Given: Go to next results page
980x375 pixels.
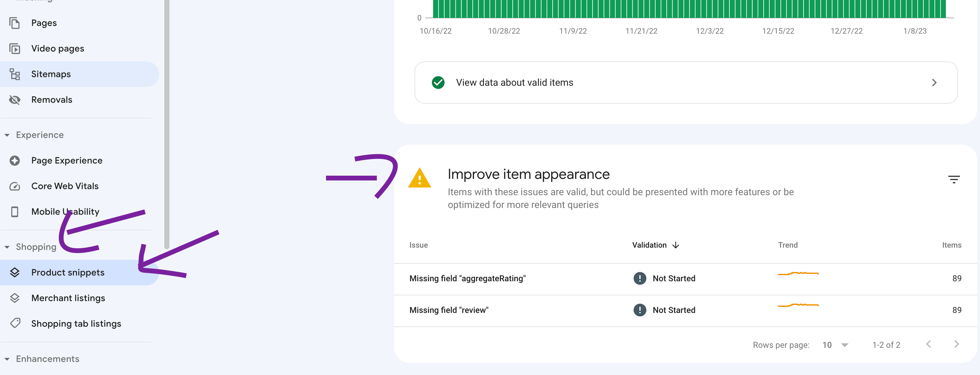Looking at the screenshot, I should tap(956, 344).
